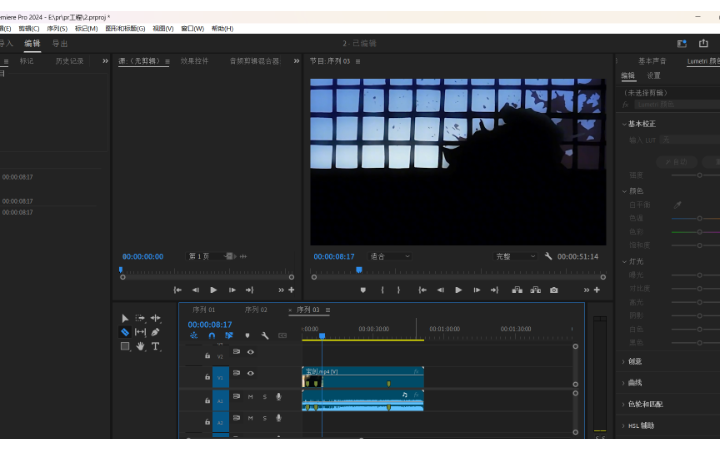The height and width of the screenshot is (450, 720).
Task: Export frame with the camera icon
Action: (554, 290)
